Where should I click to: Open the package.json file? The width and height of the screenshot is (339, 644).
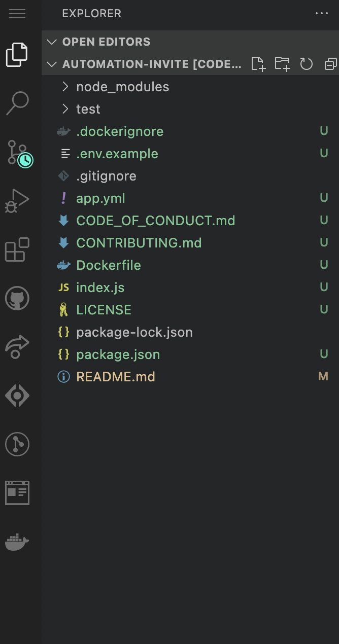(x=118, y=354)
